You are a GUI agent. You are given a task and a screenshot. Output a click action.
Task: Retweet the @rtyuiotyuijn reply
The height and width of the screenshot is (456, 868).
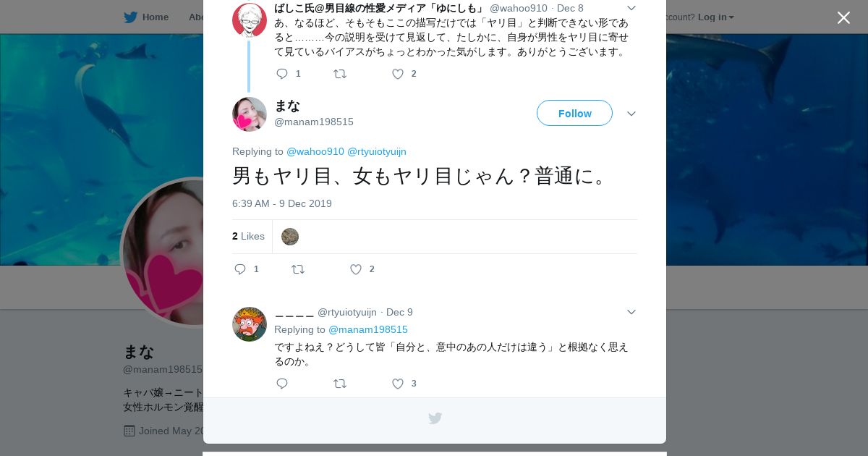pyautogui.click(x=340, y=384)
